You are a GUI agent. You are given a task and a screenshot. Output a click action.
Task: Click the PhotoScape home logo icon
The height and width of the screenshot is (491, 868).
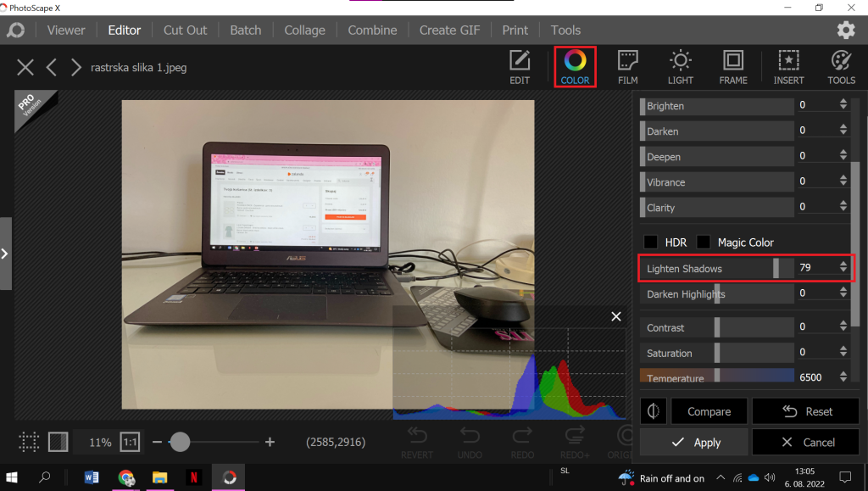tap(15, 30)
